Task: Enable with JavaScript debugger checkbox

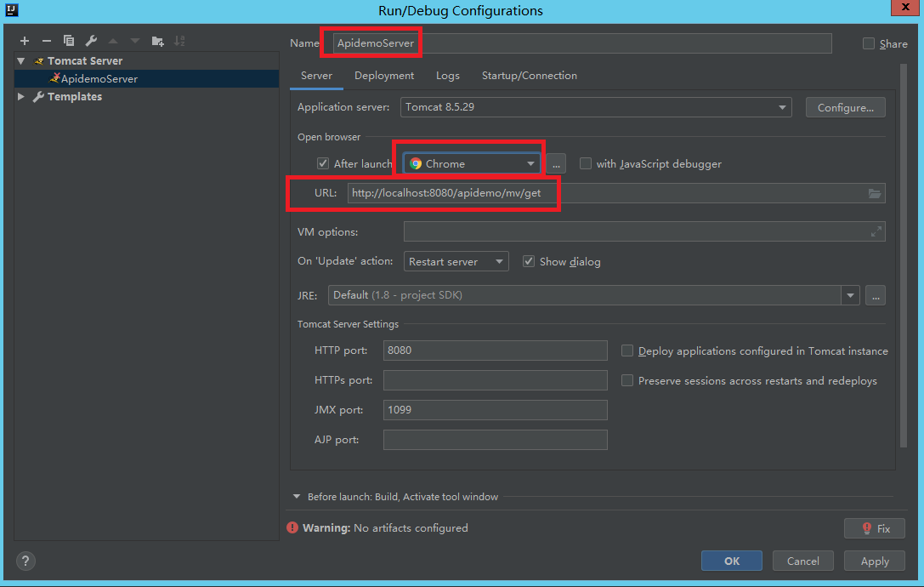Action: 585,163
